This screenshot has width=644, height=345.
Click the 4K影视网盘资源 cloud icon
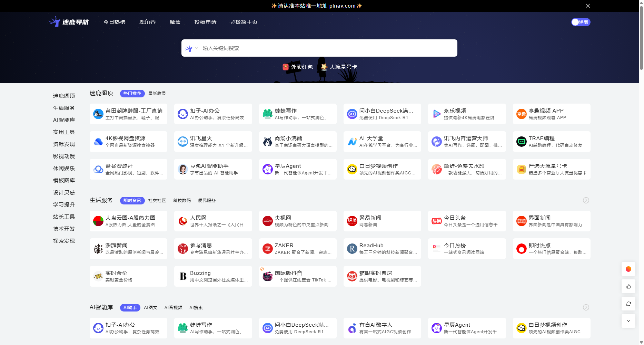click(98, 142)
